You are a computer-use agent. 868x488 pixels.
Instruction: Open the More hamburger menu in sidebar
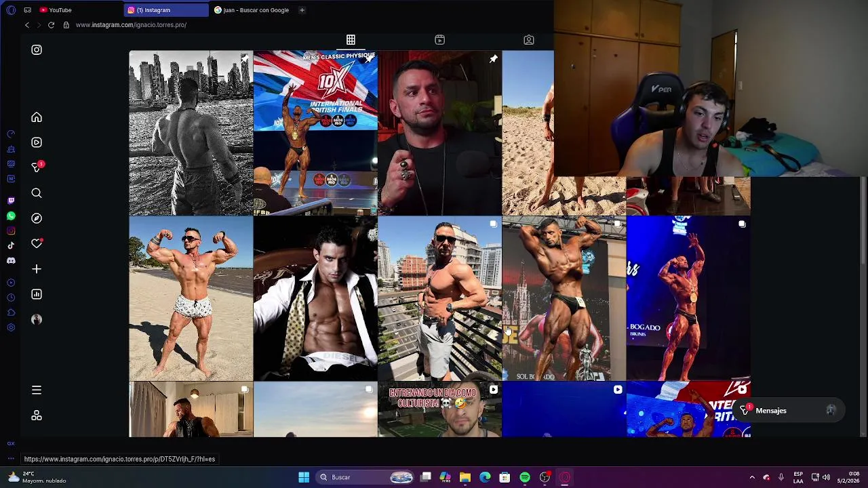(37, 390)
